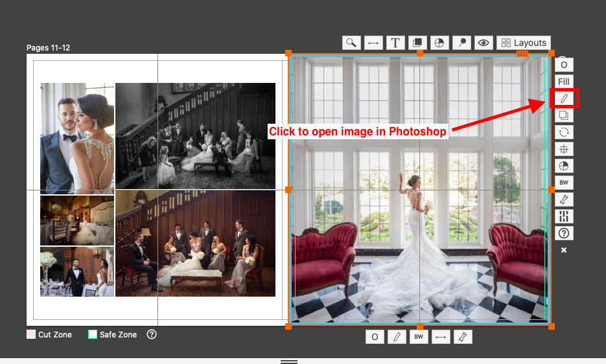
Task: Toggle preview with the eye icon
Action: tap(484, 43)
